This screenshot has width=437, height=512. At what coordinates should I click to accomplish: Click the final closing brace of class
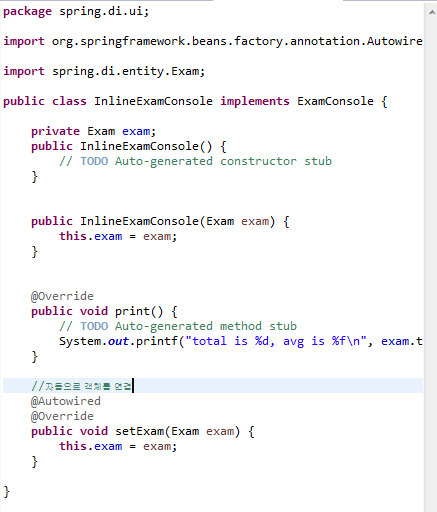tap(7, 492)
